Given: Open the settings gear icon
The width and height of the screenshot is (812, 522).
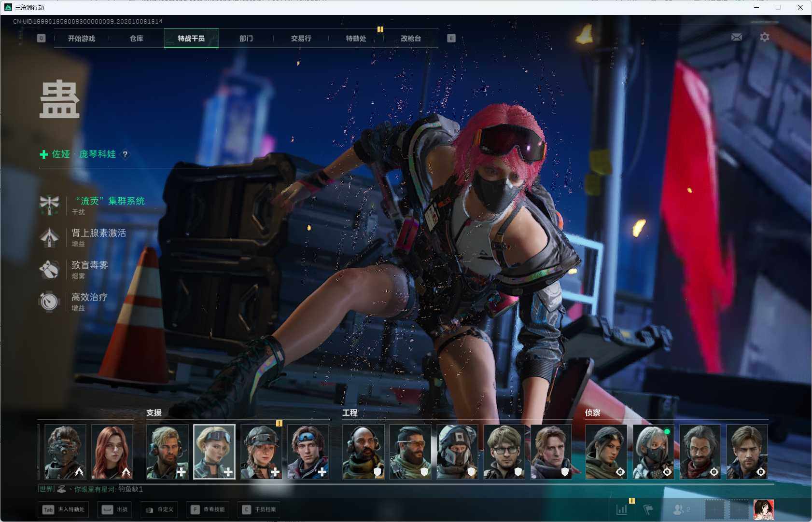Looking at the screenshot, I should [764, 37].
